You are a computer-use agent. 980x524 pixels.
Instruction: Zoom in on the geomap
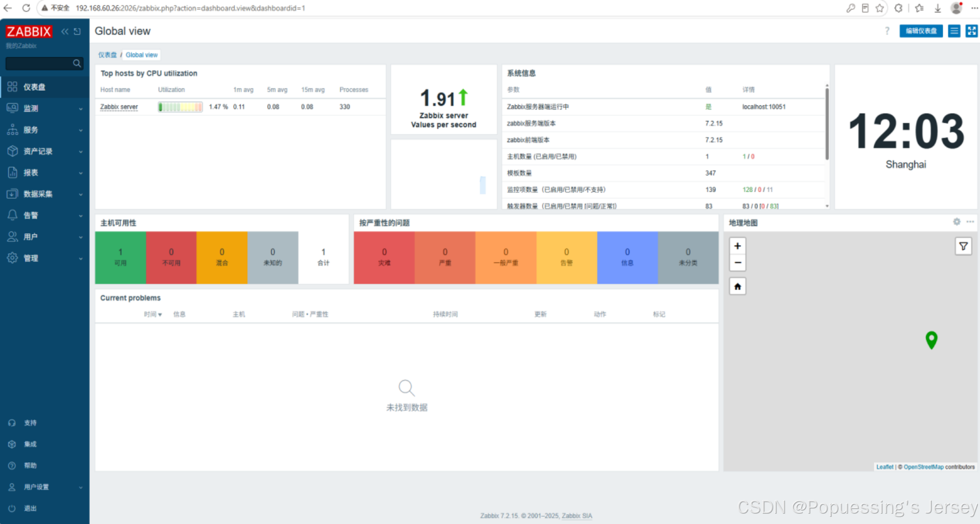[x=737, y=246]
